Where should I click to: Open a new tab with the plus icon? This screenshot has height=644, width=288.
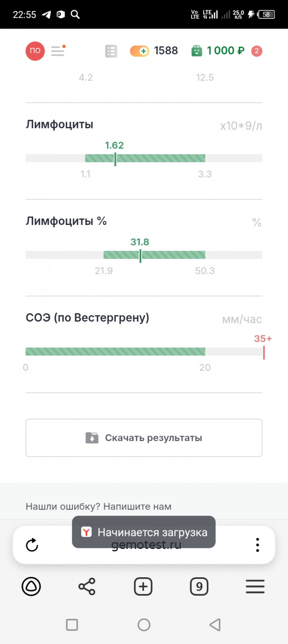coord(143,586)
